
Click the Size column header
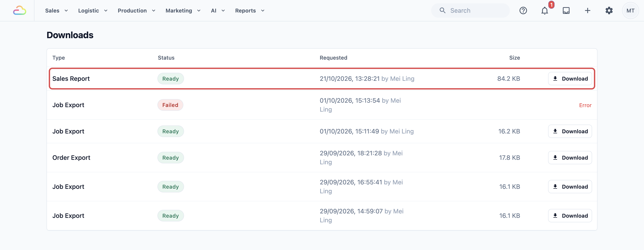(515, 58)
